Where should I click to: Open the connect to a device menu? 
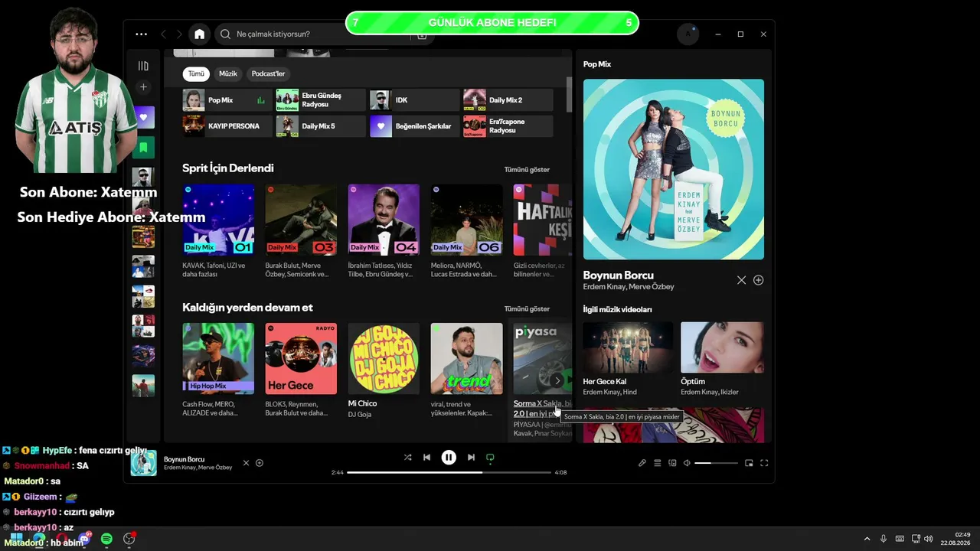point(672,463)
